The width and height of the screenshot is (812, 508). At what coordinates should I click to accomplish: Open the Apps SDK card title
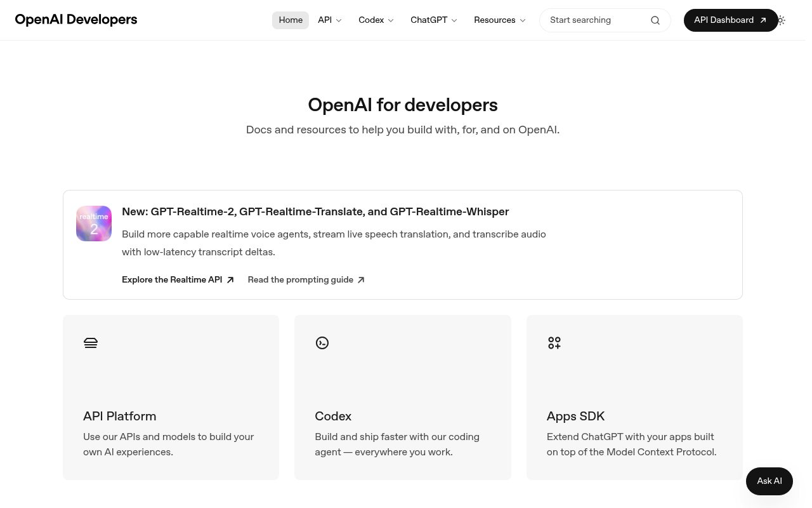pos(575,416)
